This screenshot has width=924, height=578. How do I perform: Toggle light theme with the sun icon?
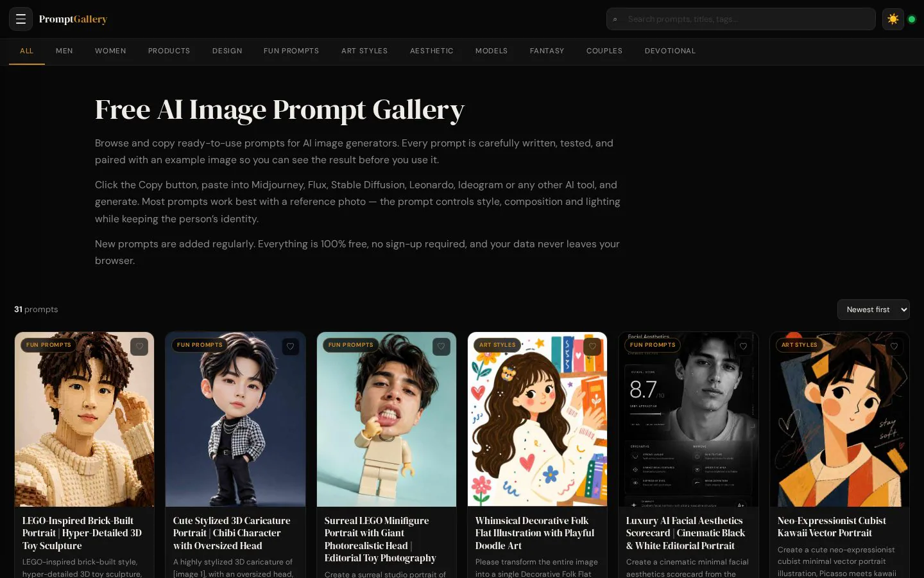(x=893, y=19)
